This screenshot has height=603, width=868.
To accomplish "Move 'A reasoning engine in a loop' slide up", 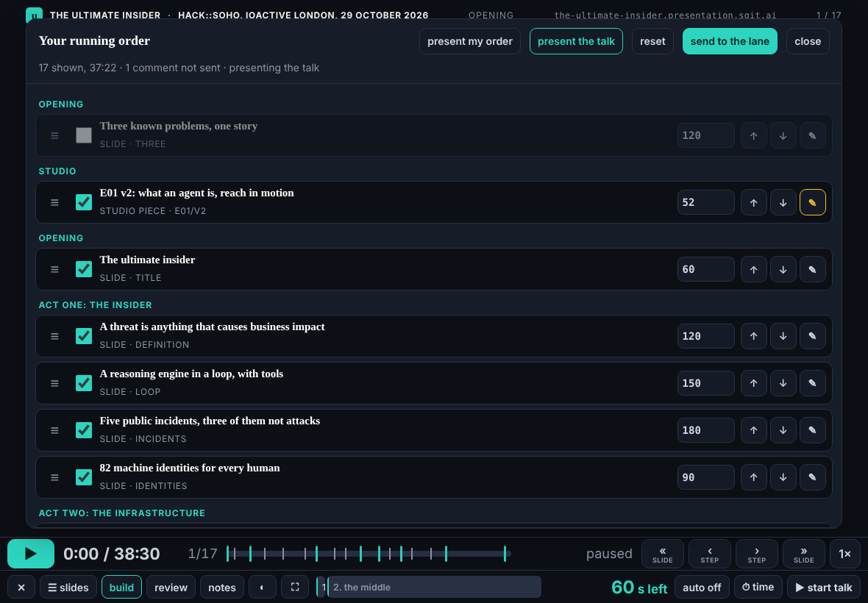I will click(x=753, y=383).
